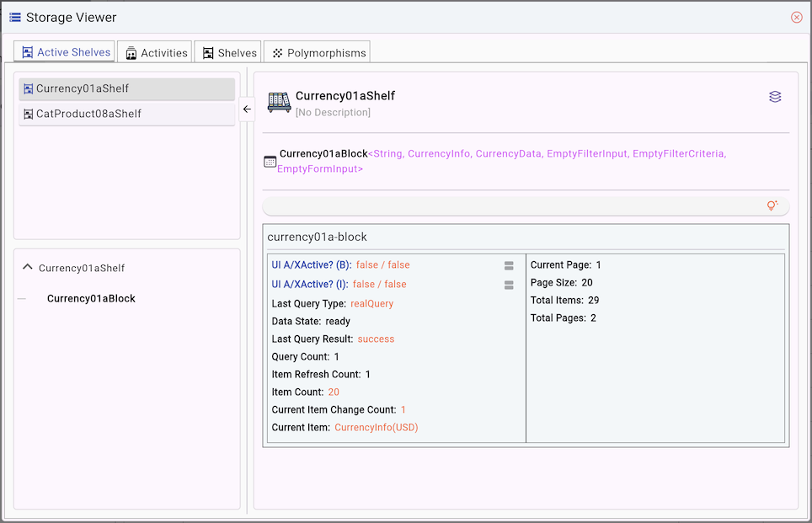The image size is (812, 523).
Task: Click the CurrencyInfo(USD) current item link
Action: [x=376, y=427]
